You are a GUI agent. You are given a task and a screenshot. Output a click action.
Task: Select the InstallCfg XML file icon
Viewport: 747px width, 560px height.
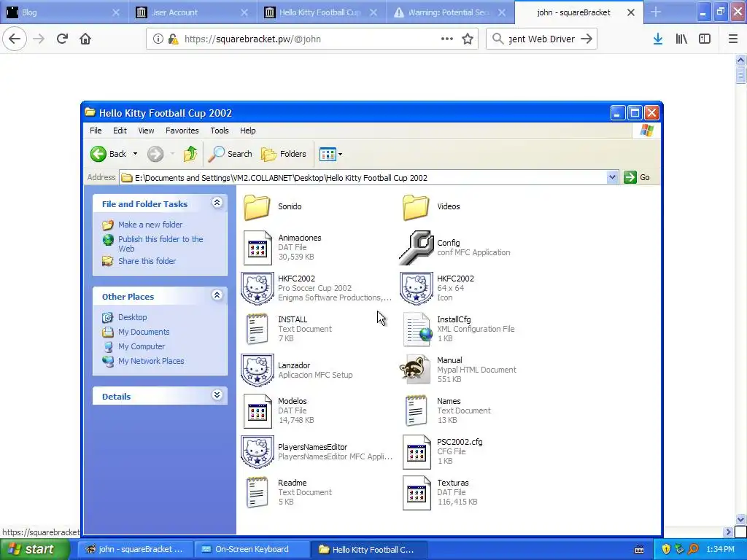pyautogui.click(x=417, y=329)
